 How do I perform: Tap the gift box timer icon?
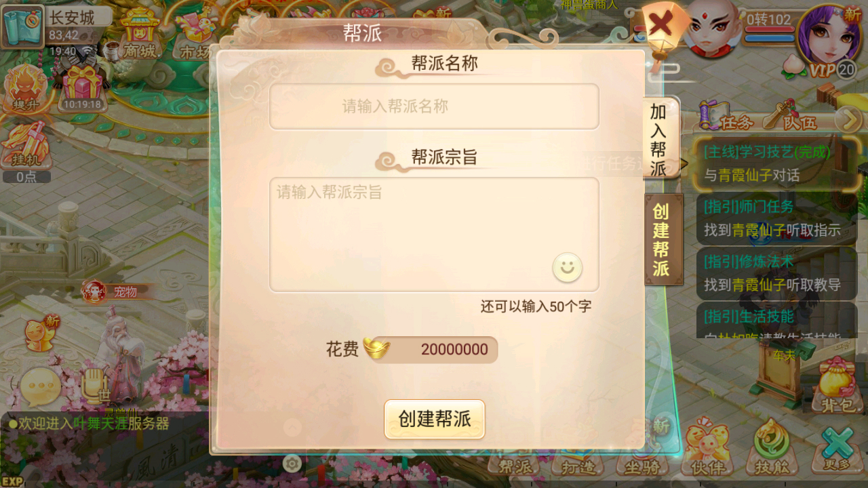coord(83,88)
